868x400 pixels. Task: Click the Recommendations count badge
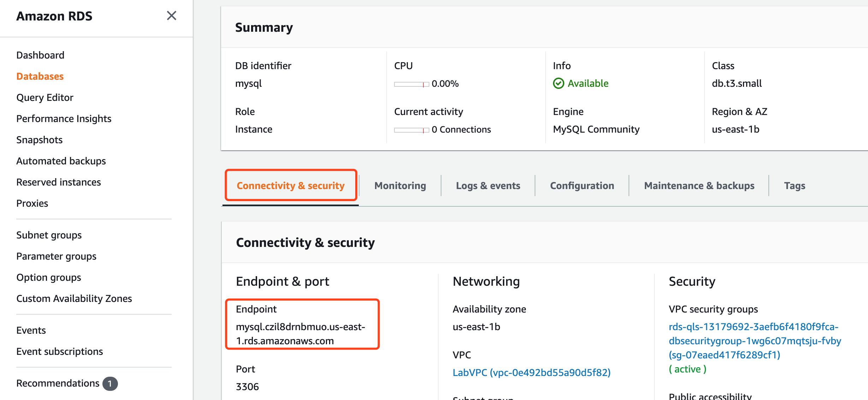(x=110, y=383)
